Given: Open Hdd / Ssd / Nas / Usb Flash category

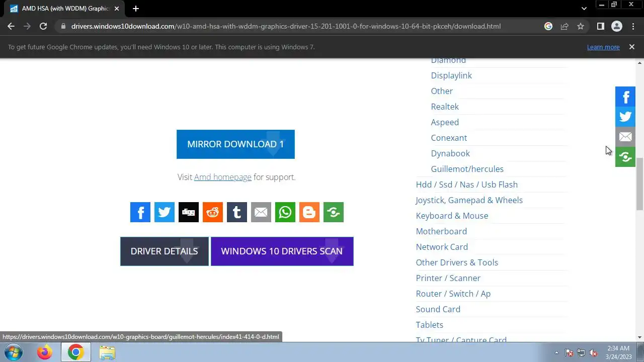Looking at the screenshot, I should (467, 185).
